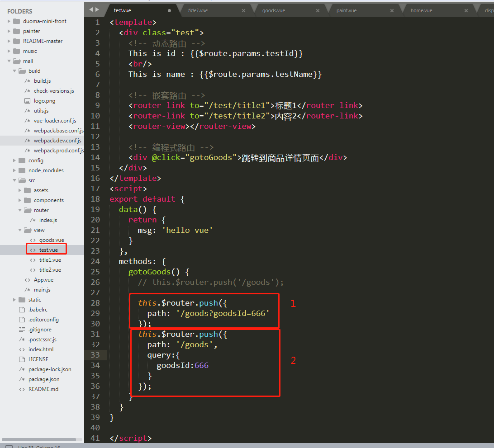Open vue-loader.conf.js file
Viewport: 494px width, 448px height.
[x=55, y=121]
